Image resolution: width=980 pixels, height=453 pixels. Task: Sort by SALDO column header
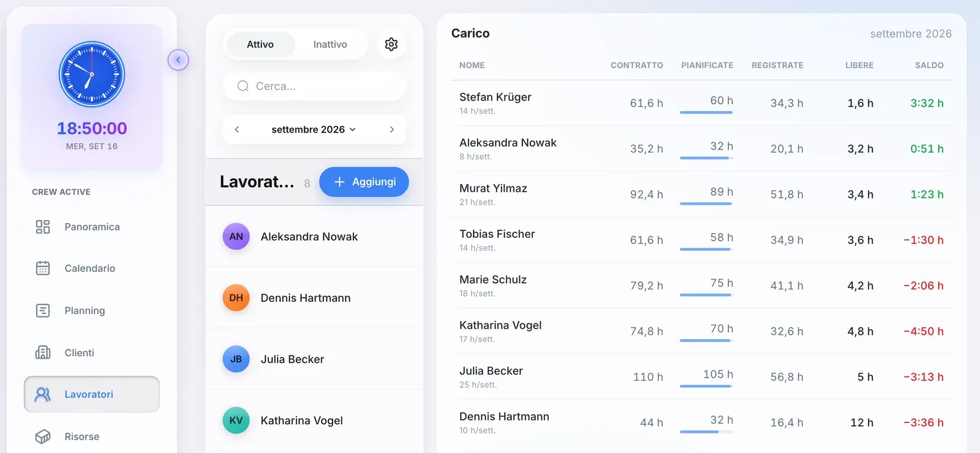point(929,65)
